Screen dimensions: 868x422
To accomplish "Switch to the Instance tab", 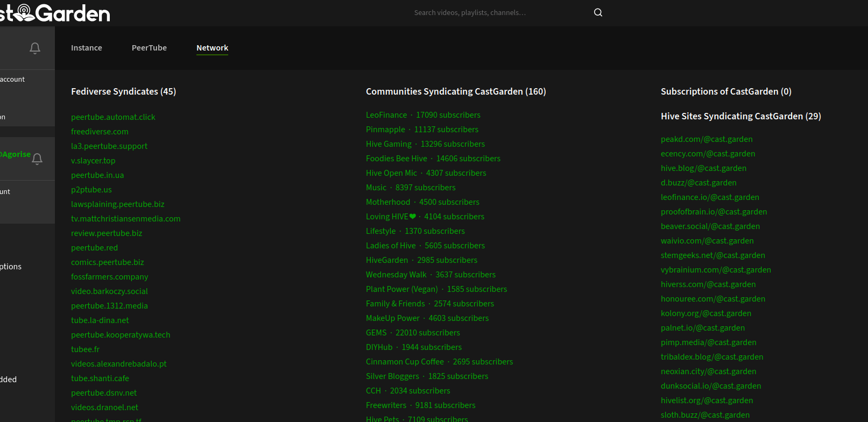I will click(x=87, y=48).
